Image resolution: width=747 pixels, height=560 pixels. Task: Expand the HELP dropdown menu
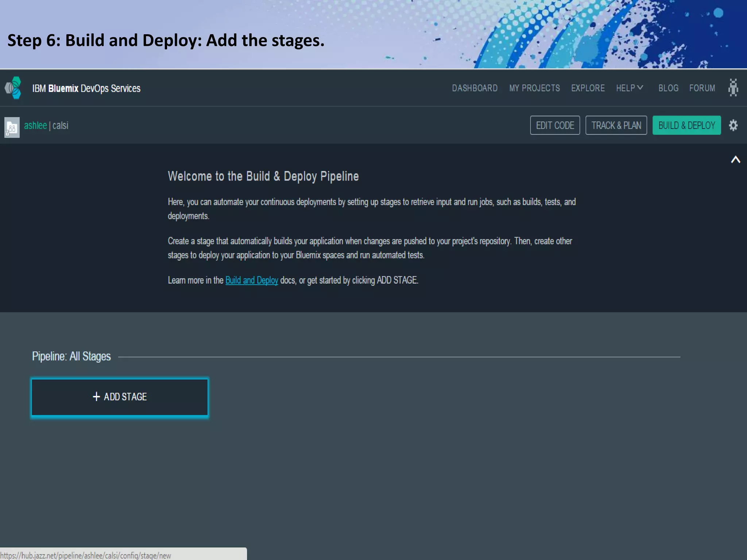point(630,88)
